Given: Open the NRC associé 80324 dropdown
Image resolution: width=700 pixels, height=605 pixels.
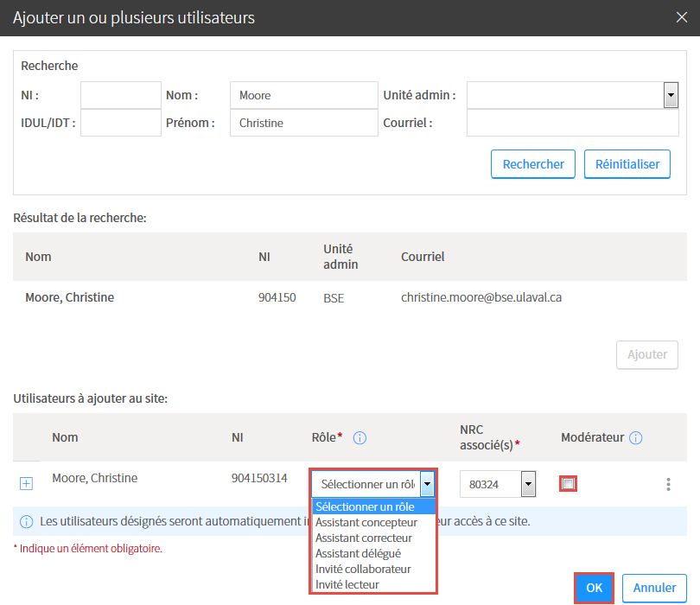Looking at the screenshot, I should pyautogui.click(x=528, y=484).
